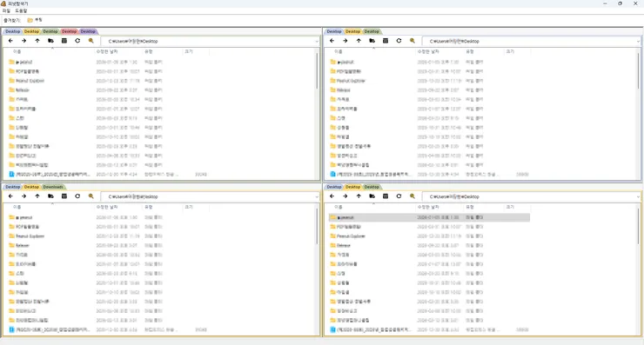Go forward in the bottom-left pane

(x=23, y=196)
